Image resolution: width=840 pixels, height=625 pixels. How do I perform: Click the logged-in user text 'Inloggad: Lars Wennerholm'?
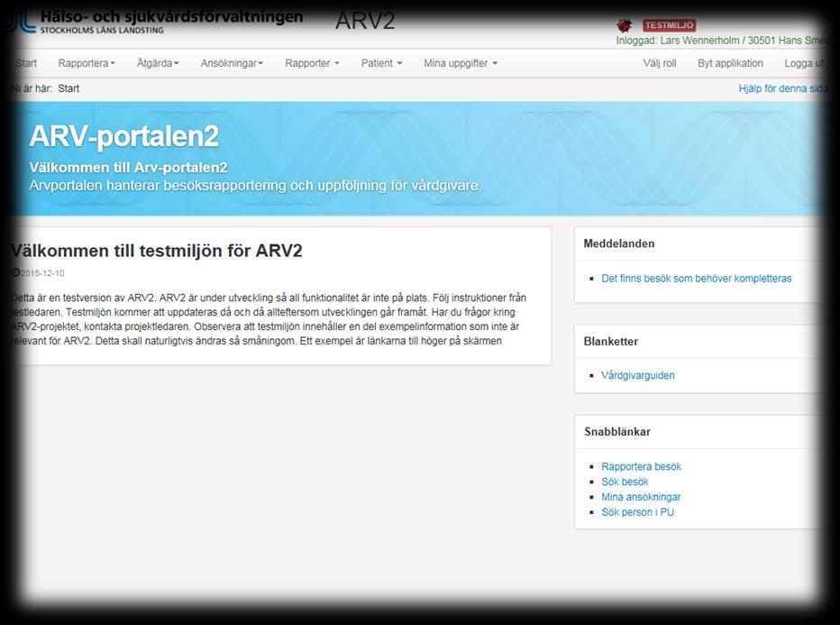coord(678,41)
